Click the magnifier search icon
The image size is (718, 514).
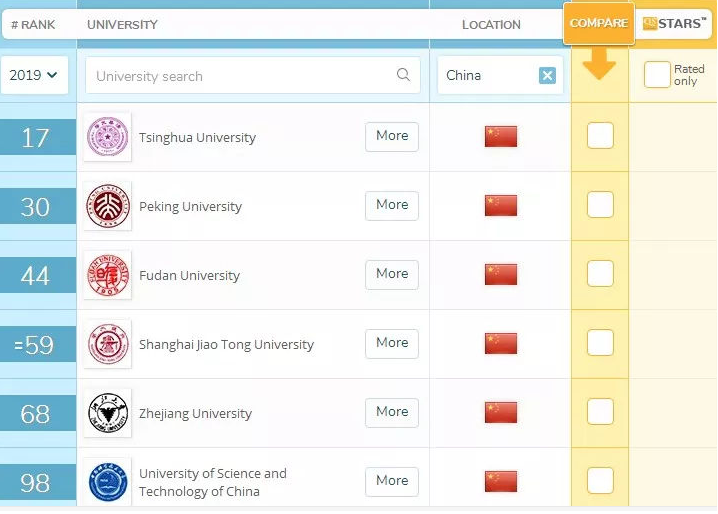pyautogui.click(x=403, y=75)
